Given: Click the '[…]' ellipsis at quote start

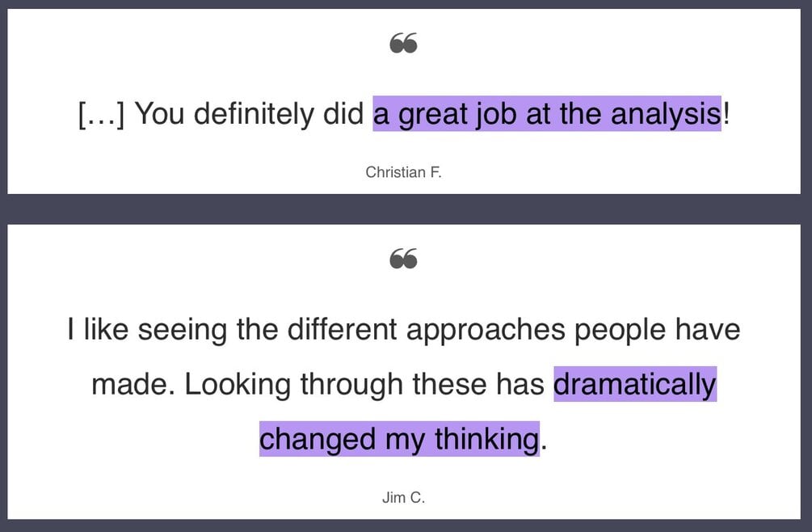Looking at the screenshot, I should (x=102, y=114).
